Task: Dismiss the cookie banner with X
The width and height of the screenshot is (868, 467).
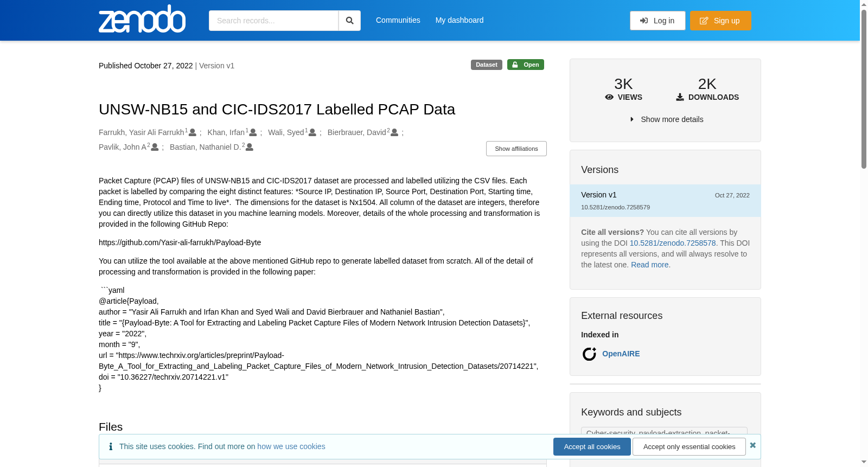Action: coord(752,445)
